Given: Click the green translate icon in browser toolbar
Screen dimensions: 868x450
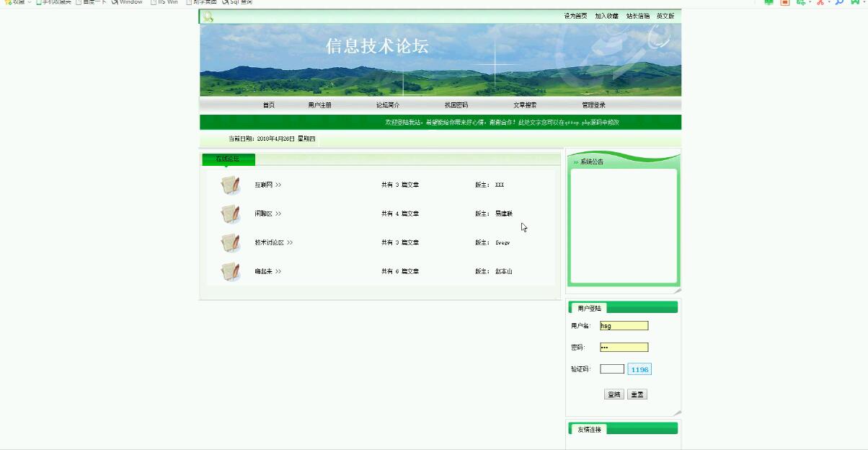Looking at the screenshot, I should coord(800,2).
